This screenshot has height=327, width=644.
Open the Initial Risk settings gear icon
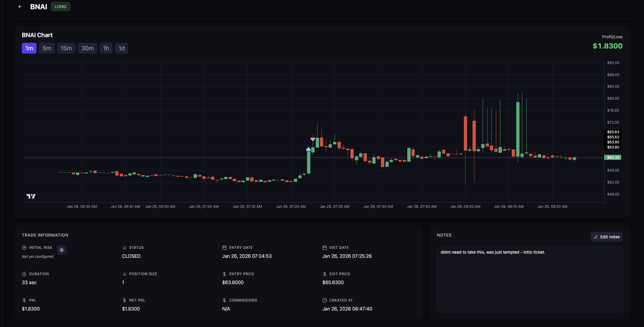click(62, 250)
